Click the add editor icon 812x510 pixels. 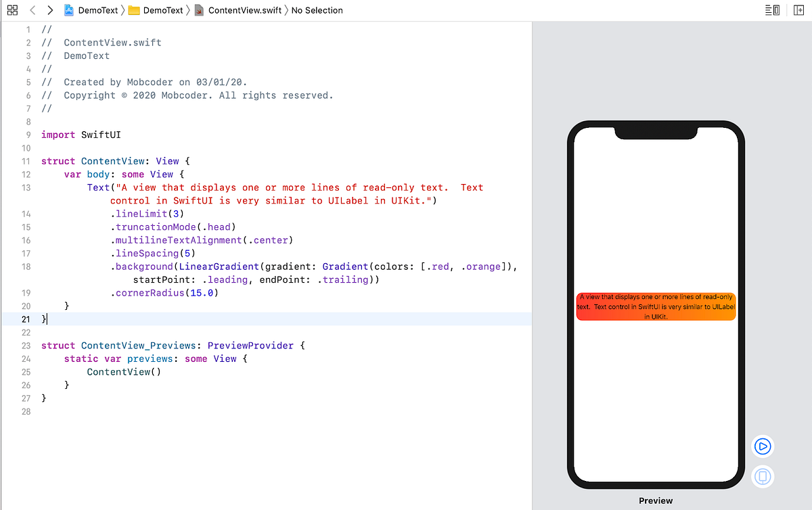point(798,10)
